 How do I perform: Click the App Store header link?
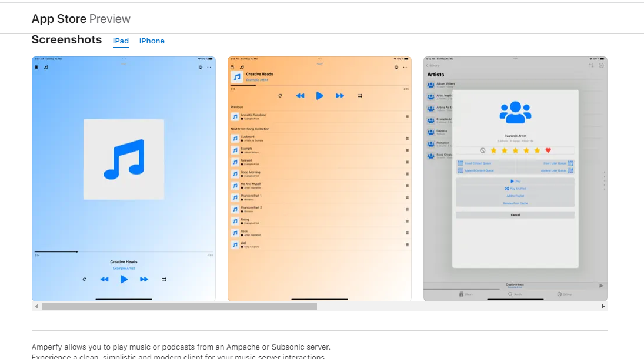coord(59,19)
